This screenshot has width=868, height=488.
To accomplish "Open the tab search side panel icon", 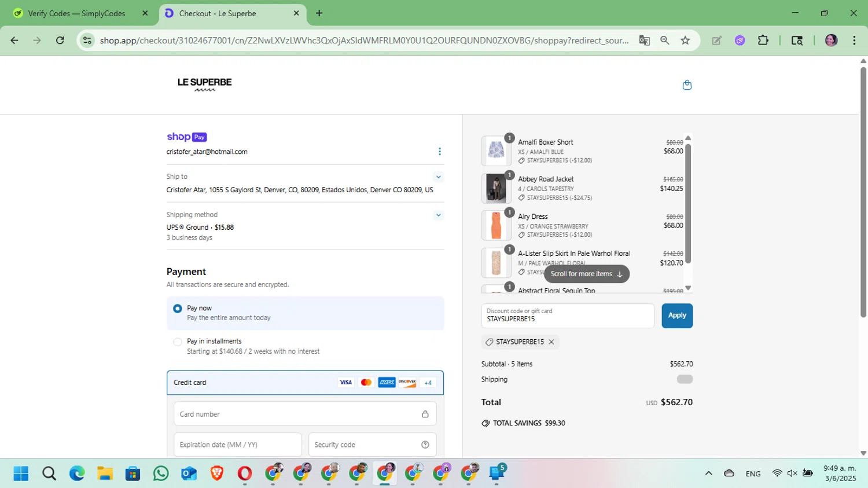I will (x=797, y=41).
